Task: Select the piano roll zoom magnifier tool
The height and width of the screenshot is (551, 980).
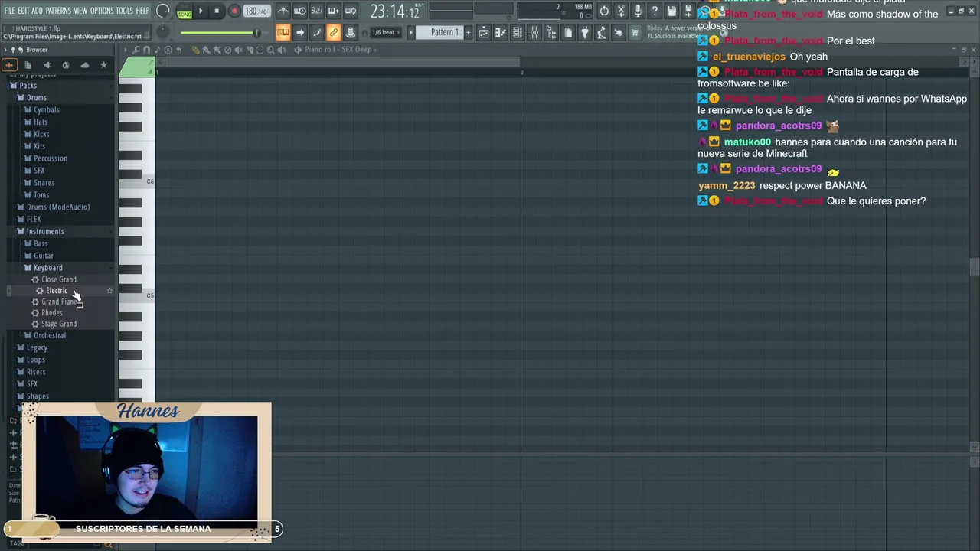Action: pos(271,50)
